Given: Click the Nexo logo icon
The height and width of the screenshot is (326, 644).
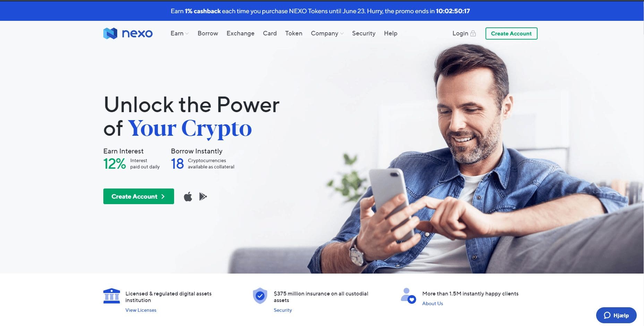Looking at the screenshot, I should 110,33.
